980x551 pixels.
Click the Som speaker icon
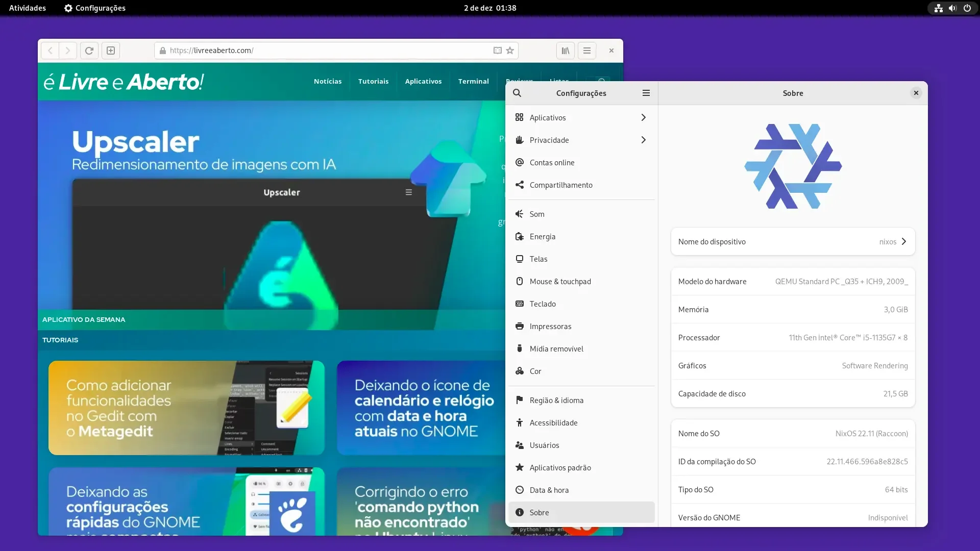point(520,214)
